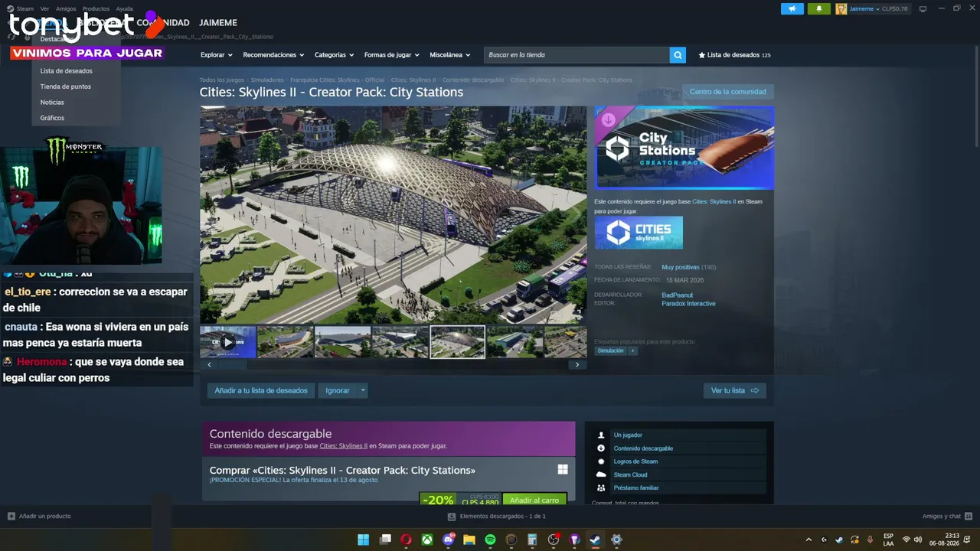Show hidden system tray icons

pyautogui.click(x=808, y=540)
